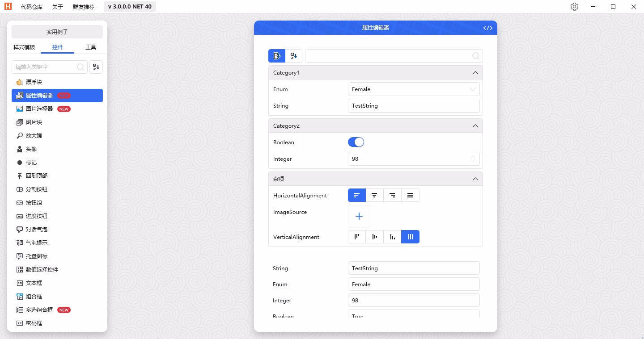
Task: Click the sort icon beside sidebar search box
Action: coord(96,67)
